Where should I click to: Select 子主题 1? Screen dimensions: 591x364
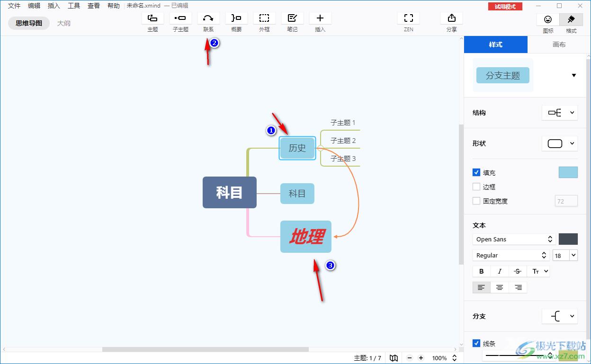(x=343, y=123)
